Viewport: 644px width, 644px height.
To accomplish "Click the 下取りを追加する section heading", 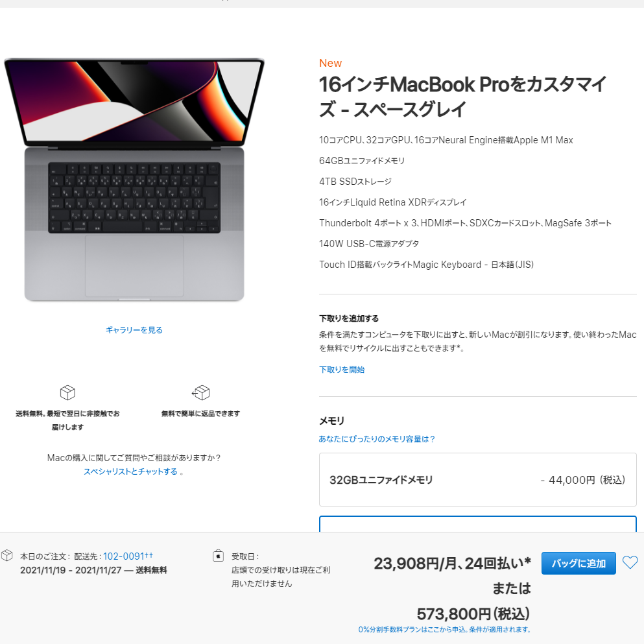I will click(349, 318).
